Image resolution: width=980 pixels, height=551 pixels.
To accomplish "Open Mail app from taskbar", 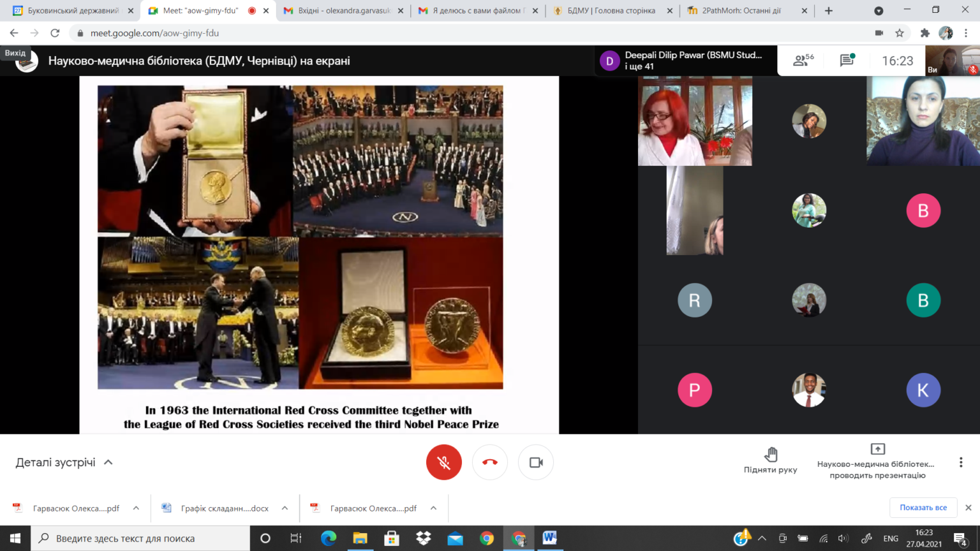I will click(455, 538).
